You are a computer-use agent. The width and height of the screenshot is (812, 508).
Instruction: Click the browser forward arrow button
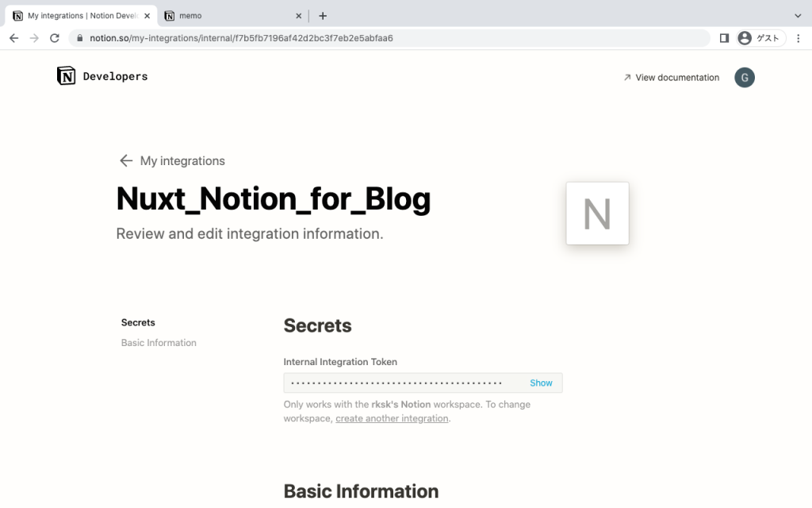(x=34, y=38)
